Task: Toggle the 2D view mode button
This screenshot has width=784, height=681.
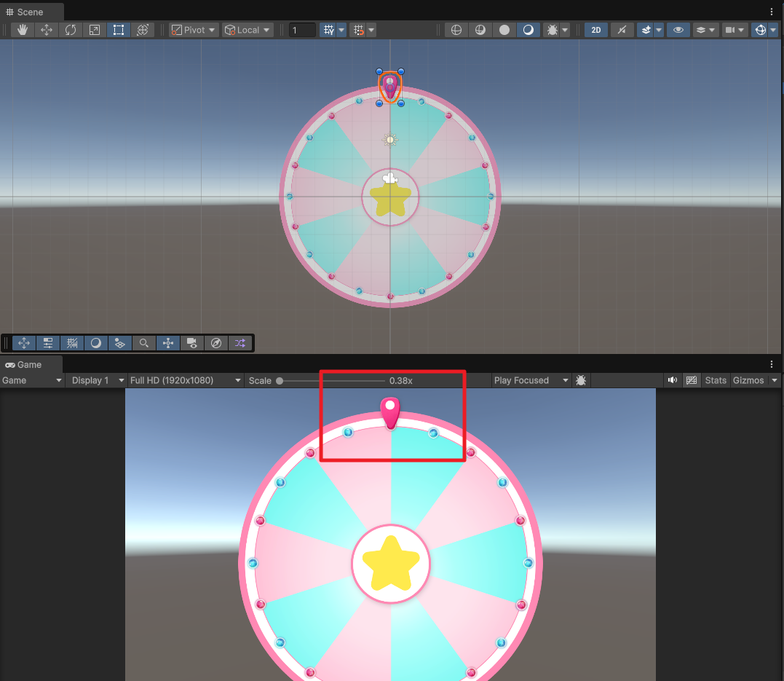Action: coord(596,30)
